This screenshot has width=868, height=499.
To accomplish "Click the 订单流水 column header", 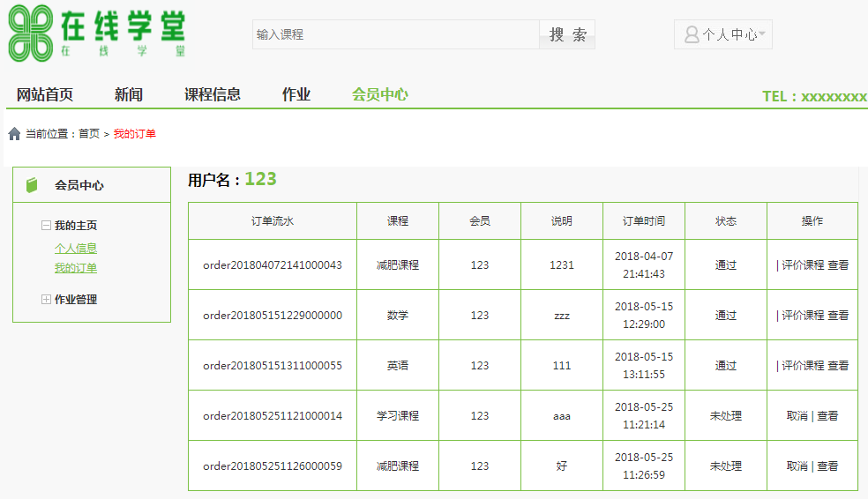I will tap(273, 221).
